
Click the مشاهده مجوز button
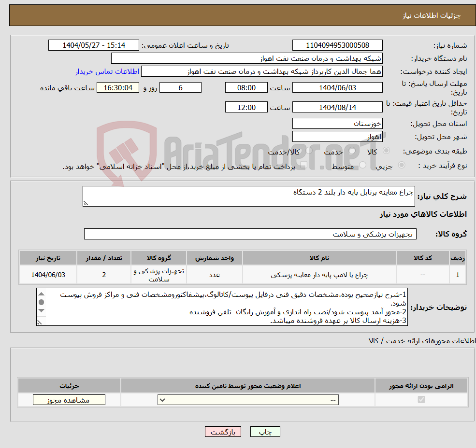click(69, 400)
